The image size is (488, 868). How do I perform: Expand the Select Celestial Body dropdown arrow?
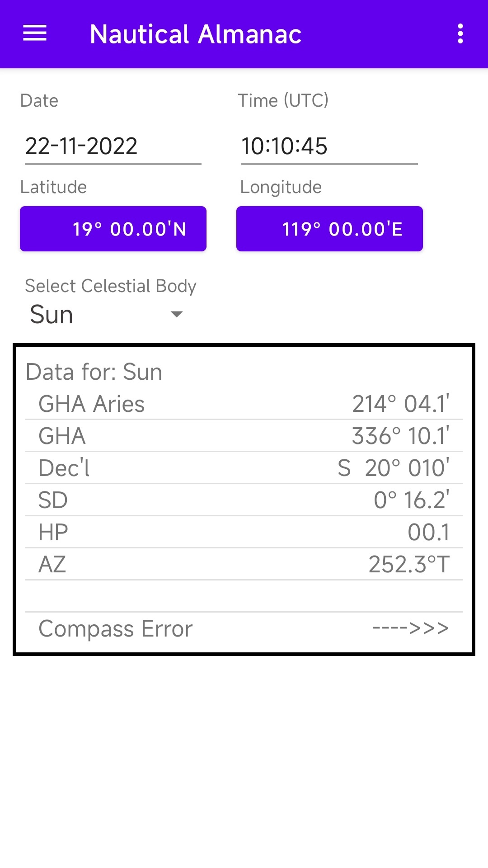(x=176, y=314)
